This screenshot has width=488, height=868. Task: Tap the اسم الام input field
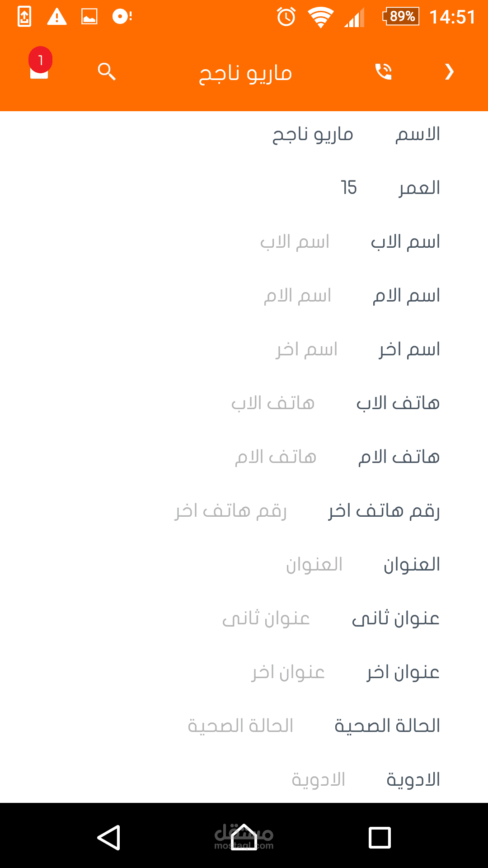[x=297, y=296]
